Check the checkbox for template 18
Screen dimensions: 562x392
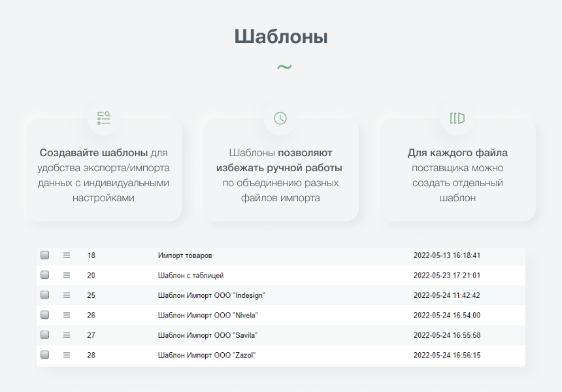(x=44, y=255)
